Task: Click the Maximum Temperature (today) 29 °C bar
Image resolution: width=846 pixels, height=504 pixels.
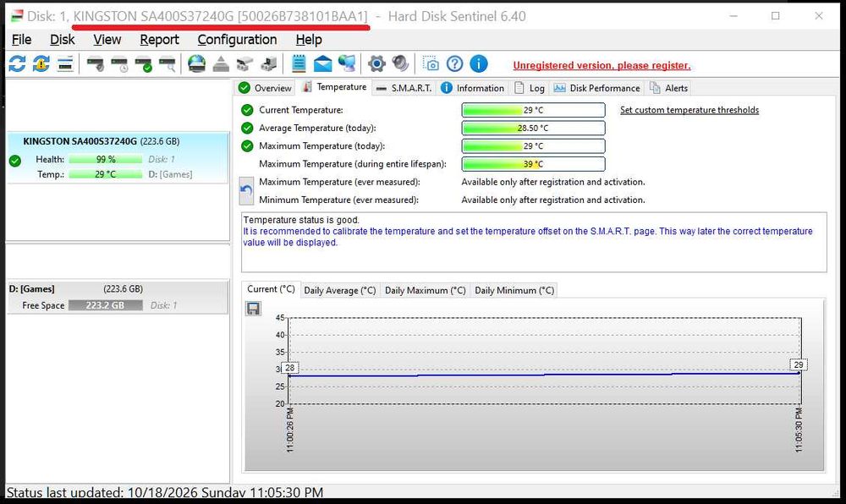Action: [x=533, y=145]
